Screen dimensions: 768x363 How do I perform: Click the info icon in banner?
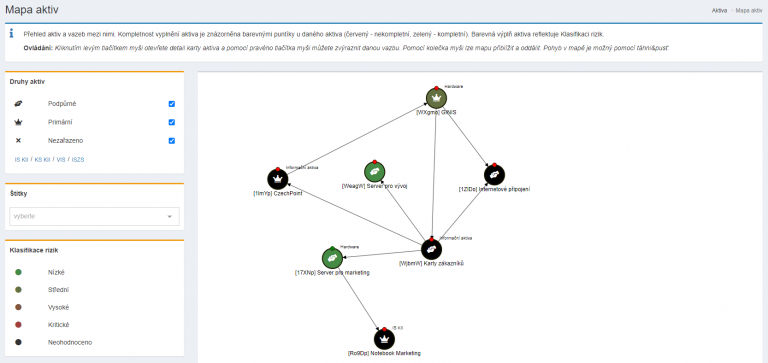click(x=11, y=34)
